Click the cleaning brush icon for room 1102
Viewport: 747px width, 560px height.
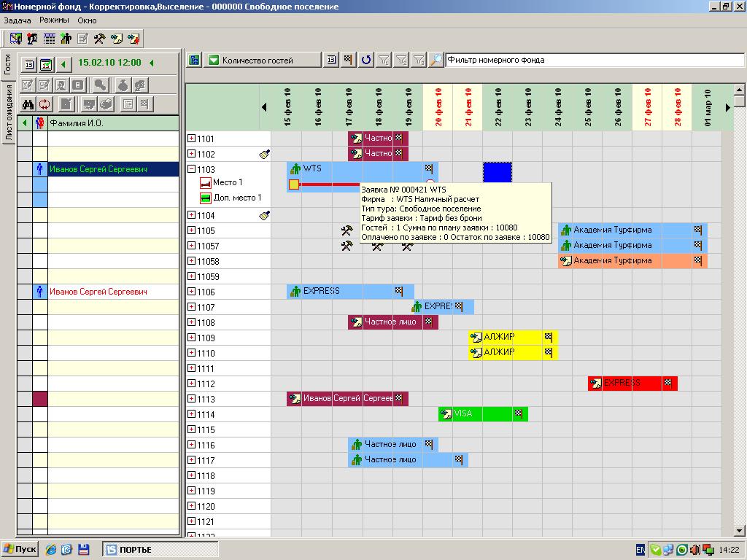(x=264, y=154)
